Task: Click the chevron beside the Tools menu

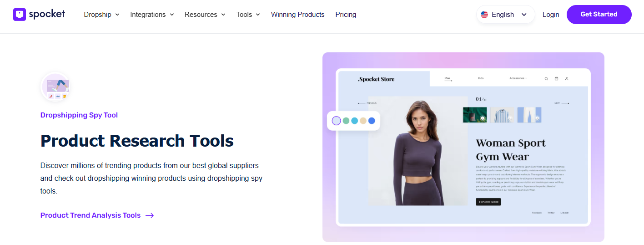Action: pyautogui.click(x=258, y=15)
